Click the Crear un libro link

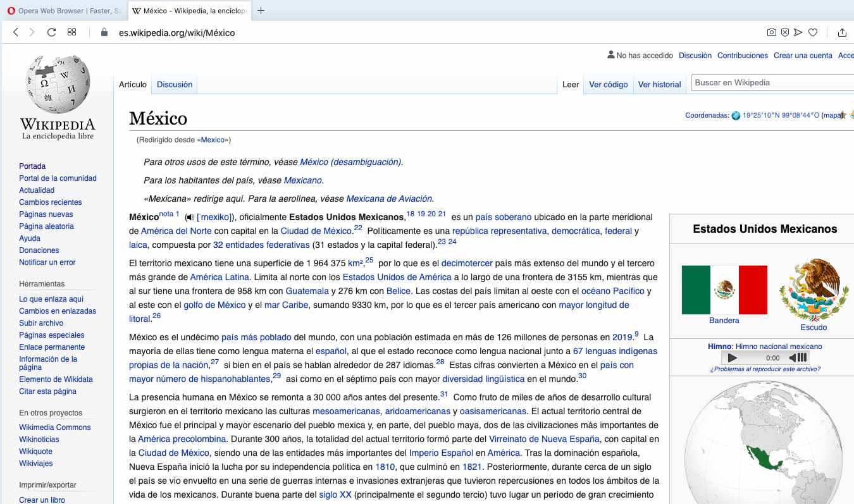tap(42, 500)
